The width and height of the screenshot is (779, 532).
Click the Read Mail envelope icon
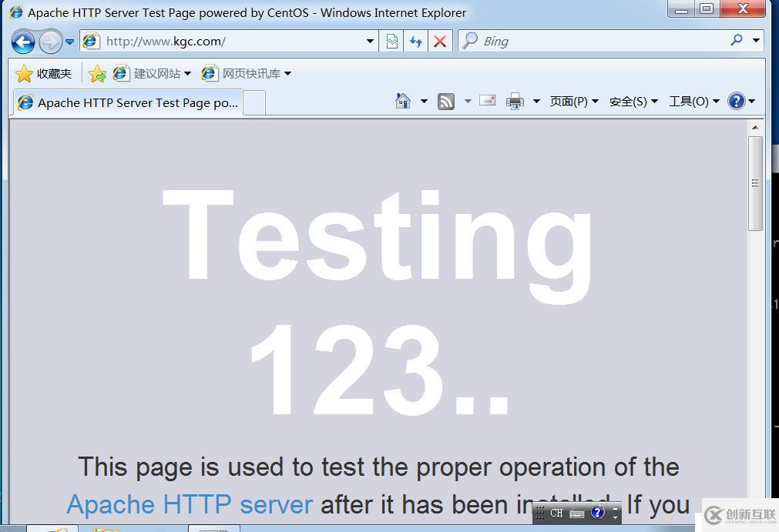point(488,101)
